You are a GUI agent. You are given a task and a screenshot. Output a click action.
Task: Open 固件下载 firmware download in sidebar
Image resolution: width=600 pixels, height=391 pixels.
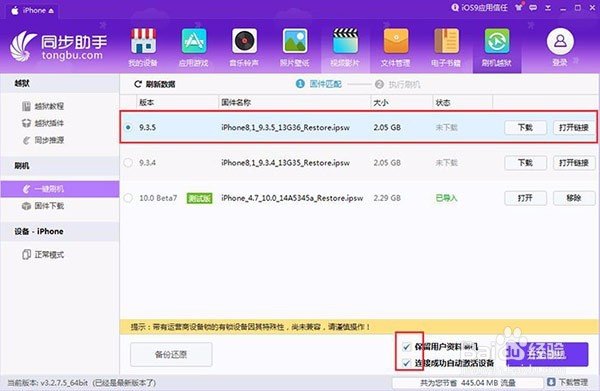pos(43,206)
